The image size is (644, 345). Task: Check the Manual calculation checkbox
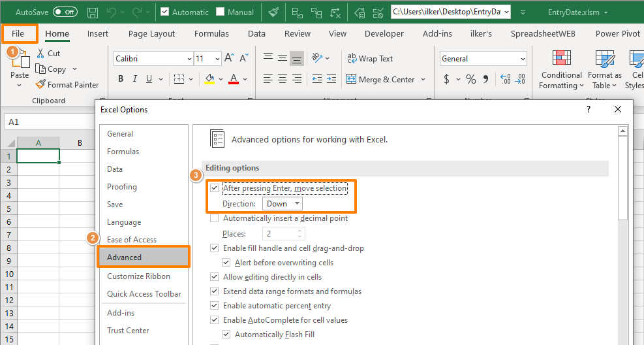click(x=220, y=12)
